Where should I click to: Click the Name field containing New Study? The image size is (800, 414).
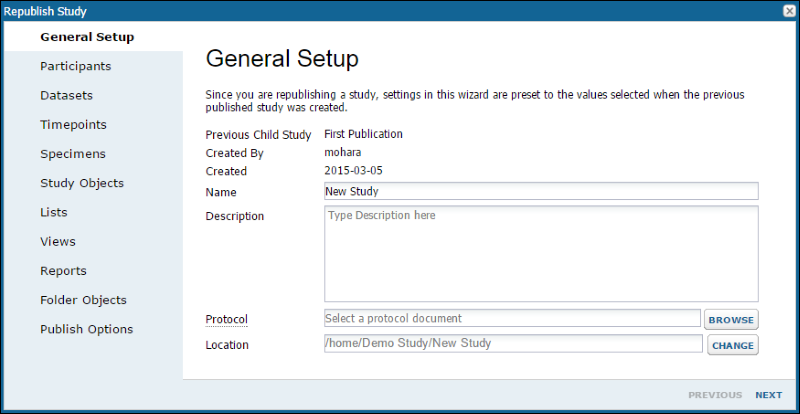point(541,191)
